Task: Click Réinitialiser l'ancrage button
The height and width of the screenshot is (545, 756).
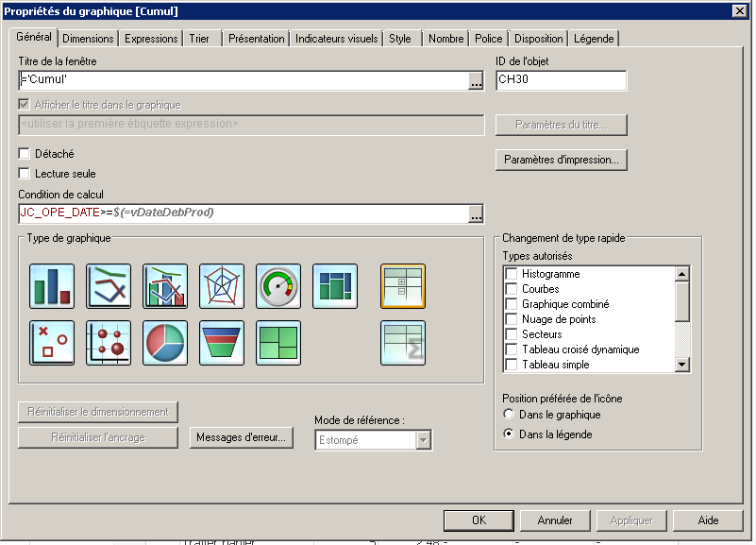Action: pyautogui.click(x=98, y=437)
